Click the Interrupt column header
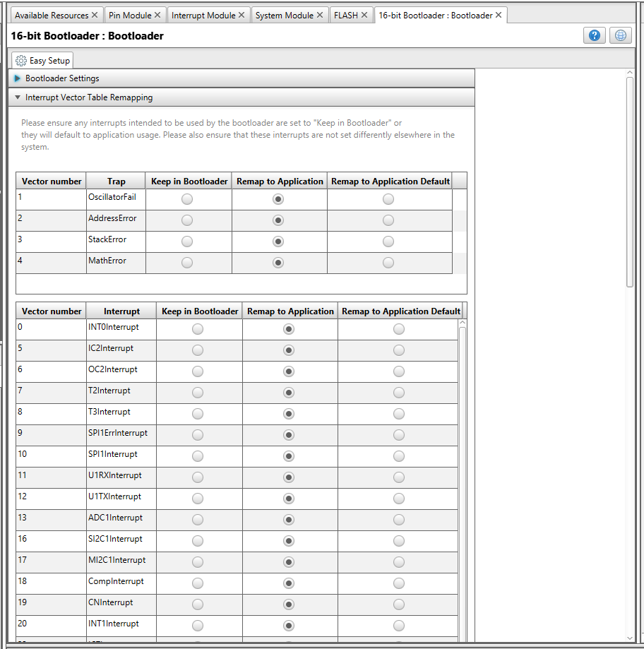Viewport: 644px width, 649px height. click(x=121, y=311)
